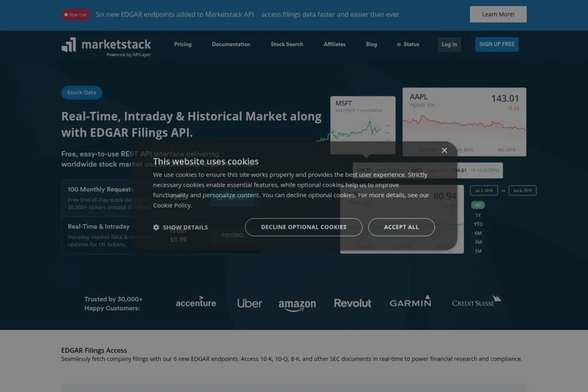588x392 pixels.
Task: Open the Jun 6, 2019 end date field
Action: click(x=522, y=190)
